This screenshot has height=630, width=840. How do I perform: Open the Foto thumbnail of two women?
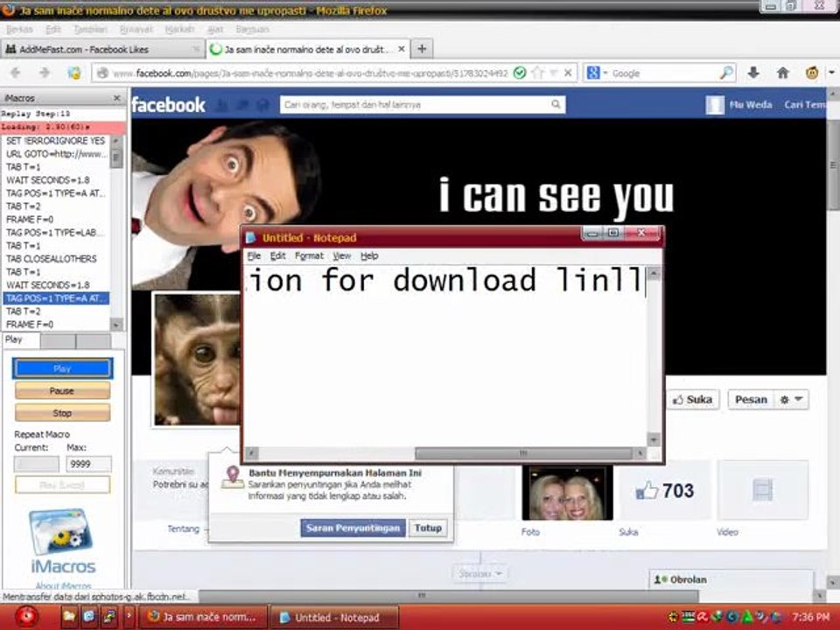coord(567,493)
